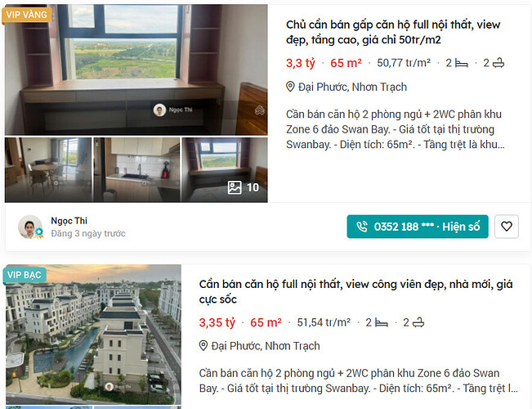View the main bedroom window photo
The height and width of the screenshot is (409, 532).
[x=136, y=70]
